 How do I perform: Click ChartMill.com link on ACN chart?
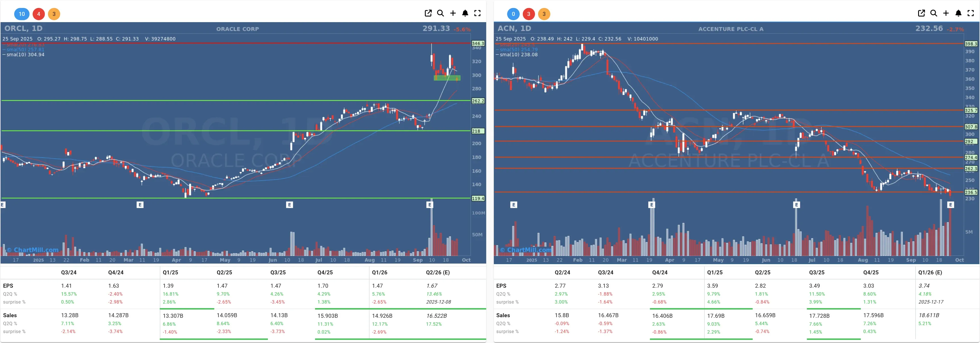point(526,250)
